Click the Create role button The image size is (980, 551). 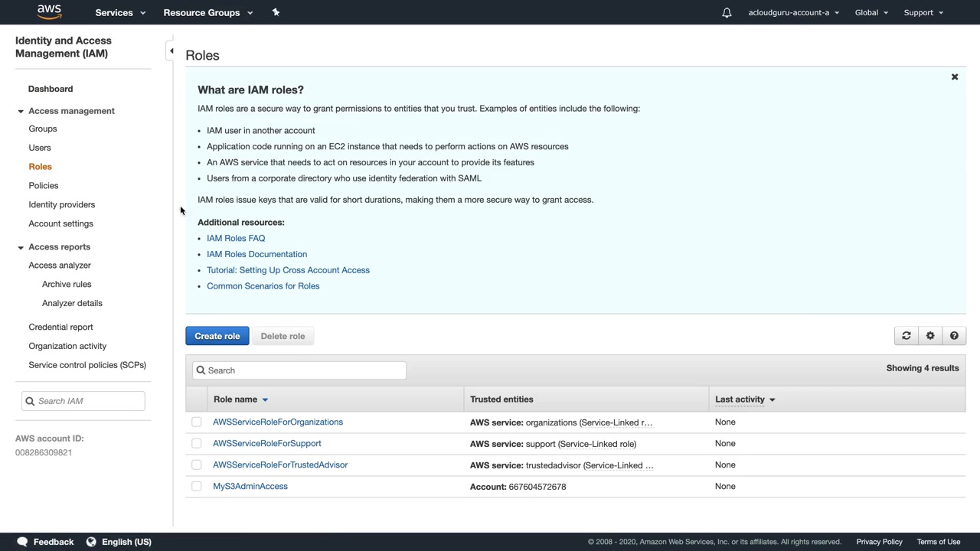(x=217, y=336)
